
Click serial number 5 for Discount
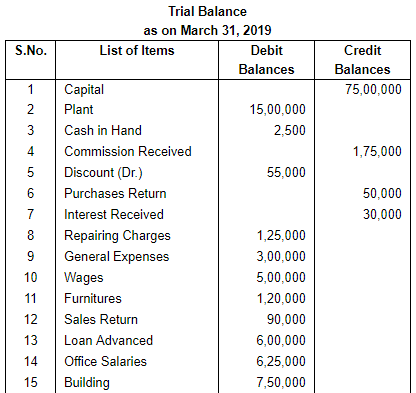click(x=31, y=173)
